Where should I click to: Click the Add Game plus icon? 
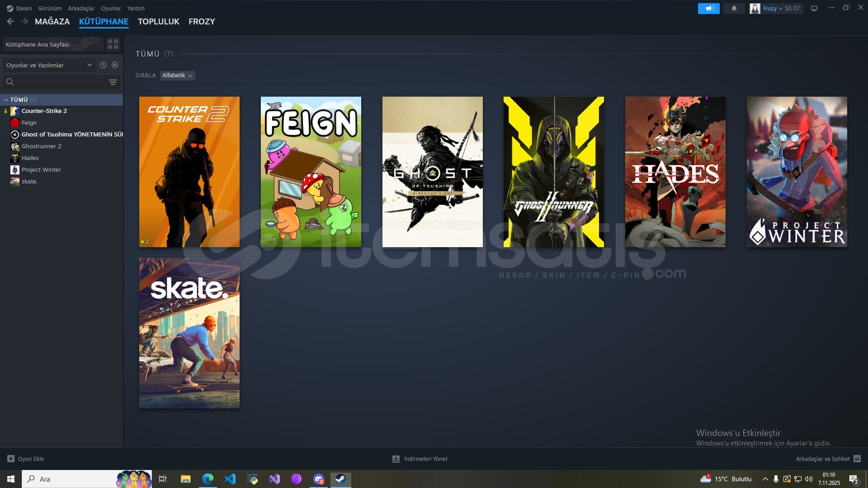click(11, 459)
